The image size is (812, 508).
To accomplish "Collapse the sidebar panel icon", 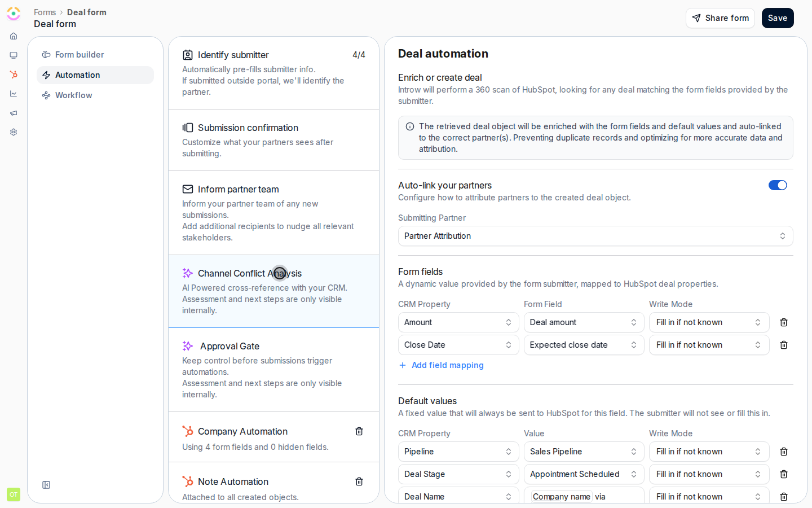I will 46,485.
